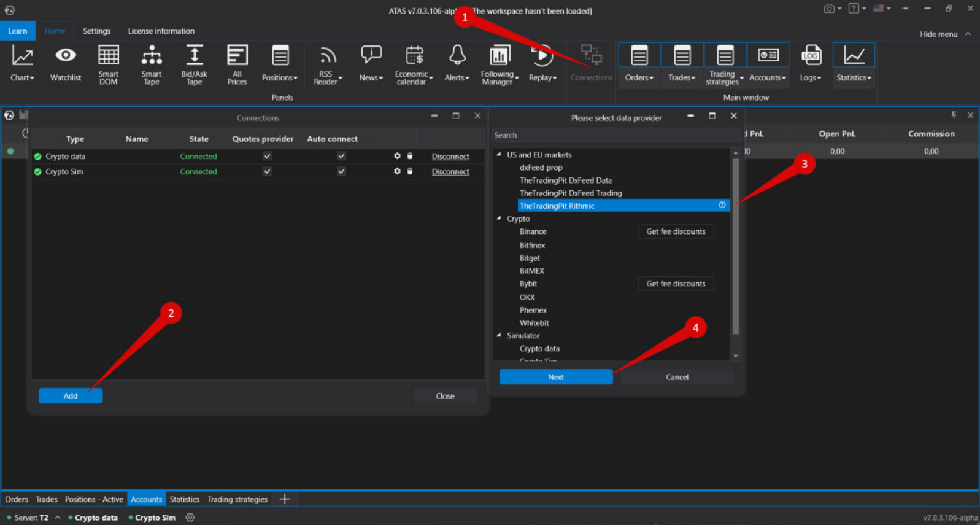Open License information tab
This screenshot has width=980, height=525.
click(161, 31)
